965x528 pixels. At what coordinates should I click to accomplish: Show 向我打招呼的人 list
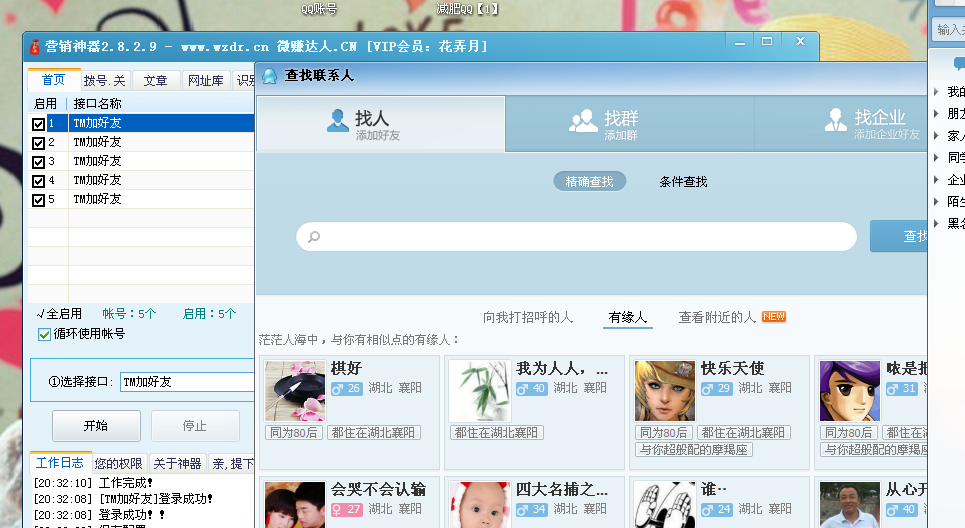coord(528,317)
